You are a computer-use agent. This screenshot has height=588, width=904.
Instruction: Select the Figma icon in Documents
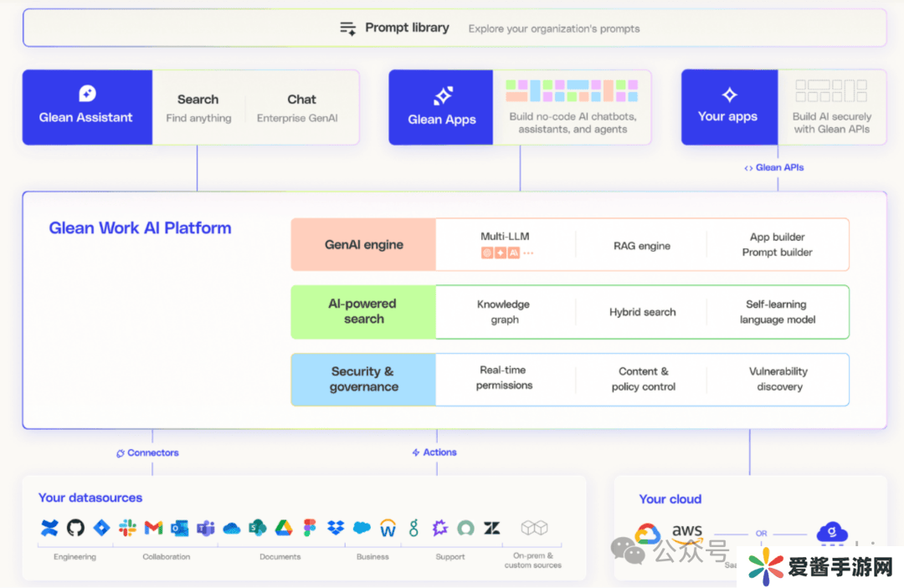coord(310,528)
